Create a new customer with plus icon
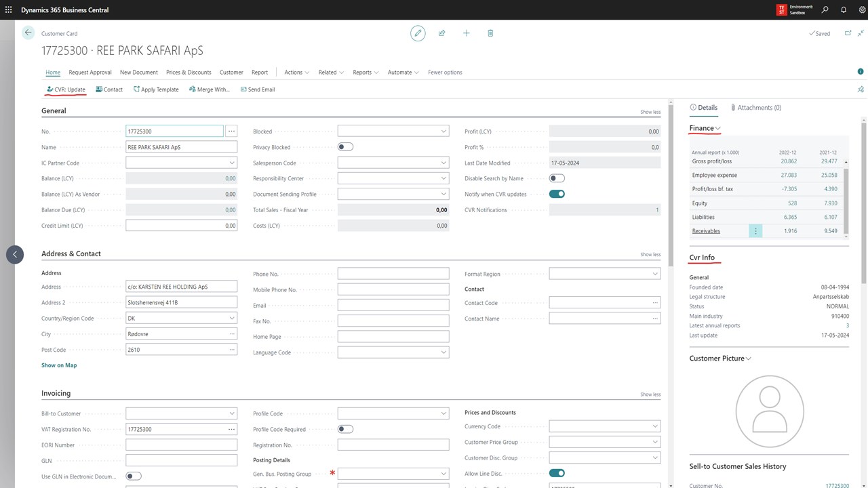 tap(467, 33)
